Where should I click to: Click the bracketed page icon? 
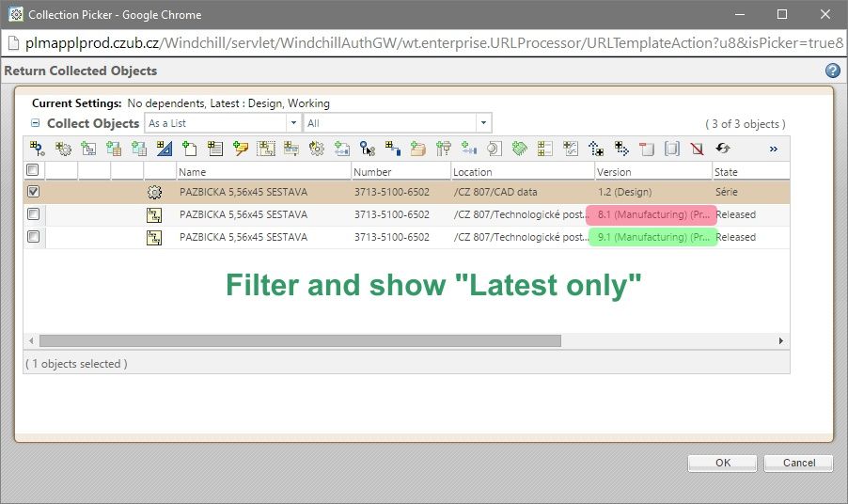tap(671, 149)
